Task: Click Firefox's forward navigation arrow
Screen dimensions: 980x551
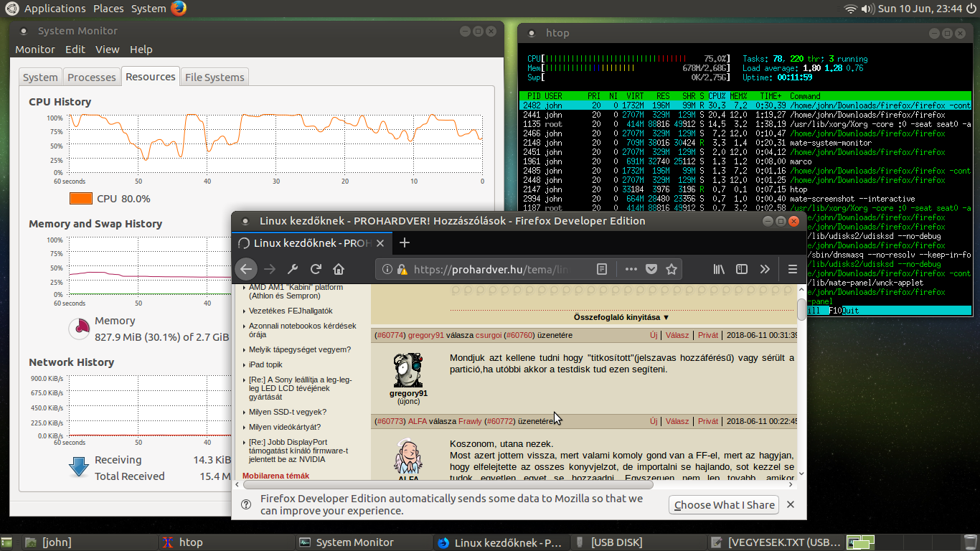Action: pos(270,269)
